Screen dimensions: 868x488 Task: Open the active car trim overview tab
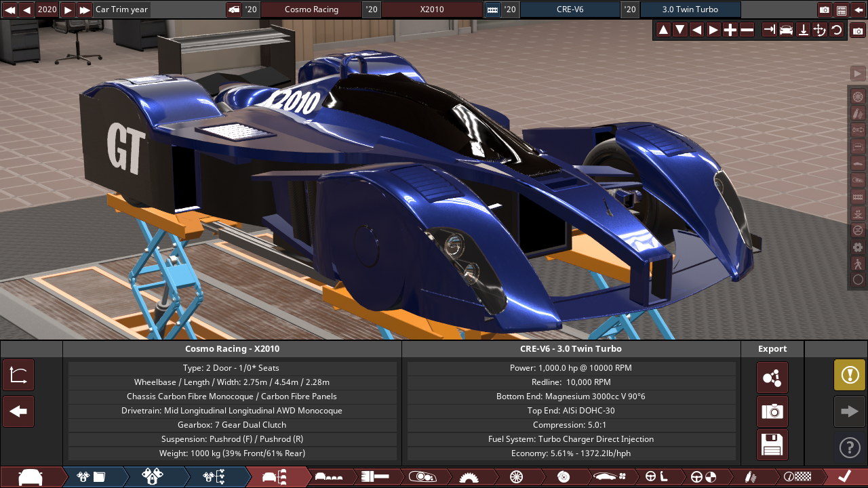click(275, 477)
